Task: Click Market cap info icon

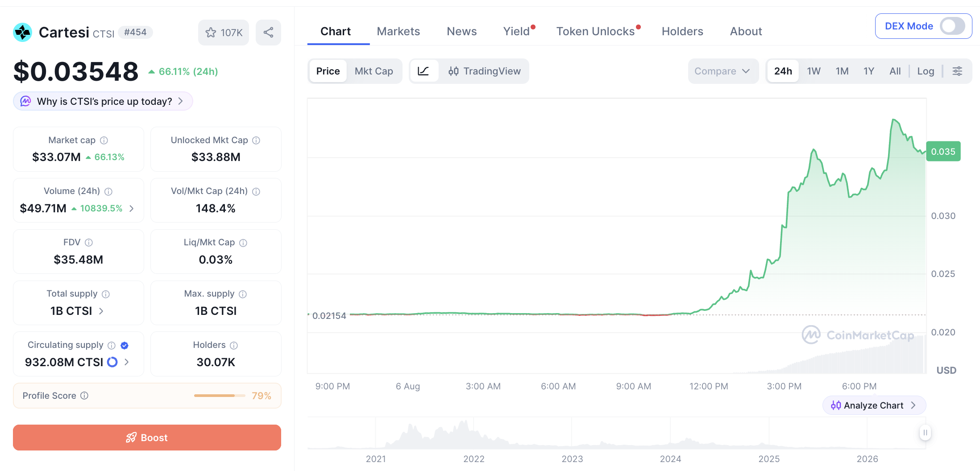Action: click(x=104, y=140)
